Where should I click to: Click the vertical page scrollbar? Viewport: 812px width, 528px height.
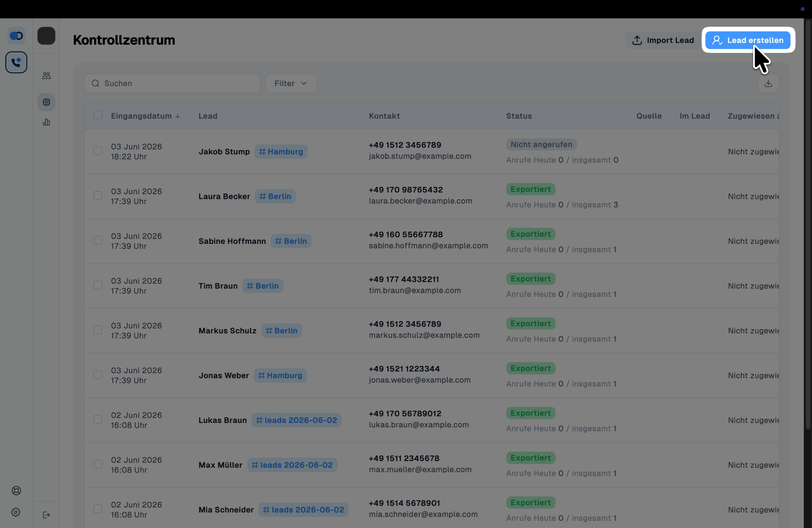tap(808, 225)
